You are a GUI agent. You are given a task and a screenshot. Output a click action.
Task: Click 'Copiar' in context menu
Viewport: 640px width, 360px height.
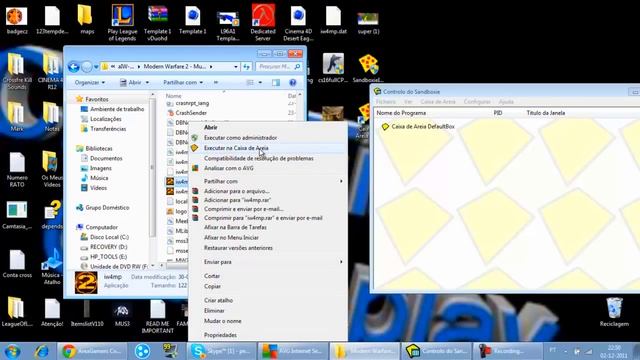point(212,287)
